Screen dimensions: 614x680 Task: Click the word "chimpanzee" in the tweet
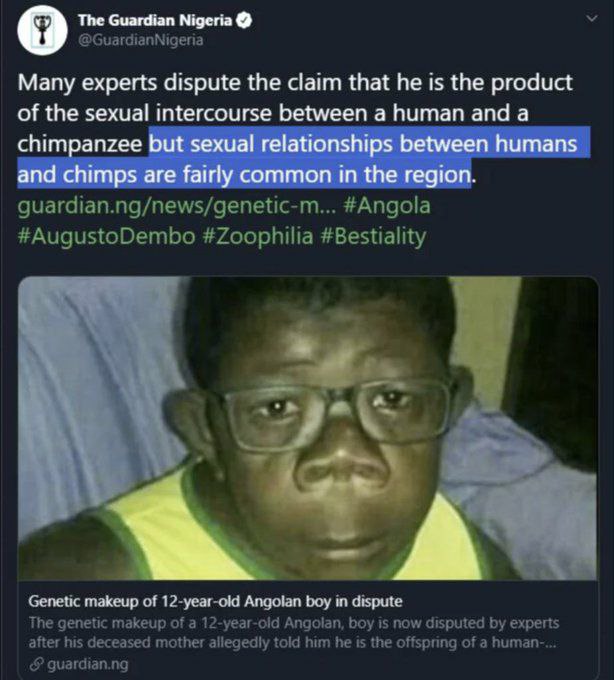point(81,145)
